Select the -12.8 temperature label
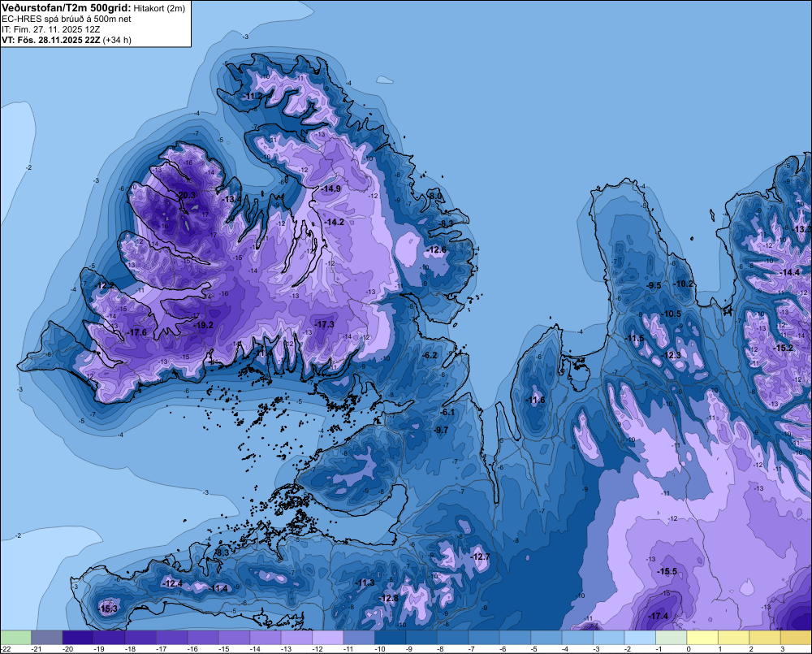Image resolution: width=812 pixels, height=654 pixels. 388,599
